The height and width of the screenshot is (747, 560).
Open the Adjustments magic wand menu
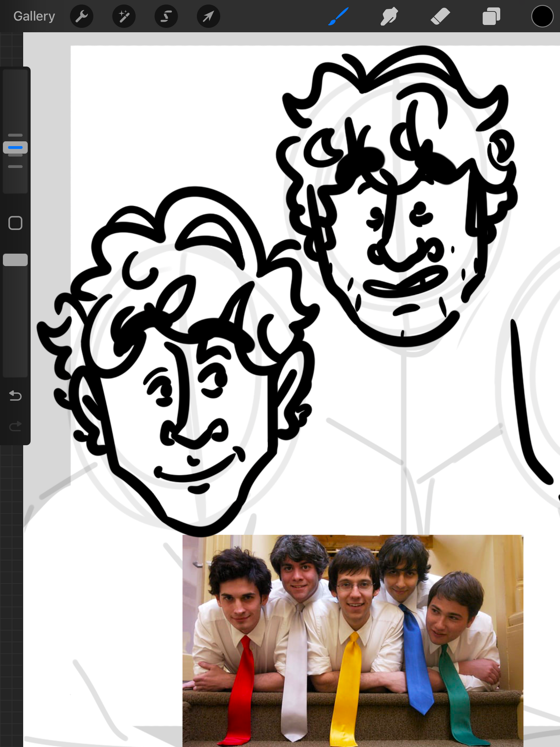pos(124,17)
